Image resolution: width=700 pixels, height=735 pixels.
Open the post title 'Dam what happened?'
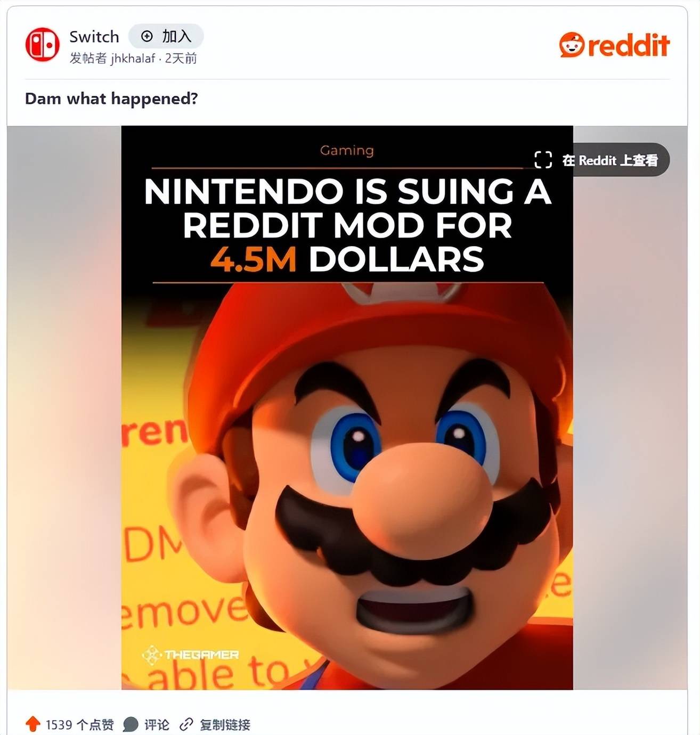[111, 99]
